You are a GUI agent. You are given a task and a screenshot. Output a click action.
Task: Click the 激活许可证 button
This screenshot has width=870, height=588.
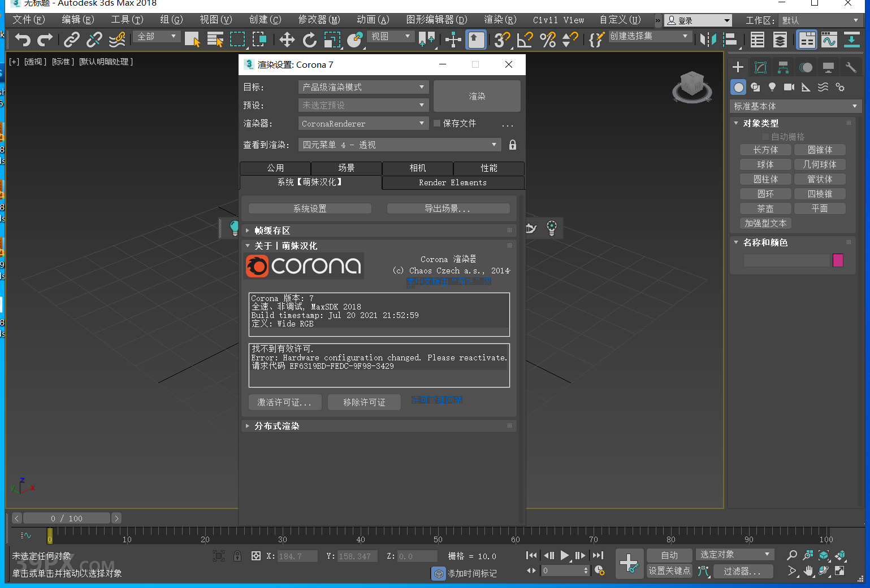(285, 402)
